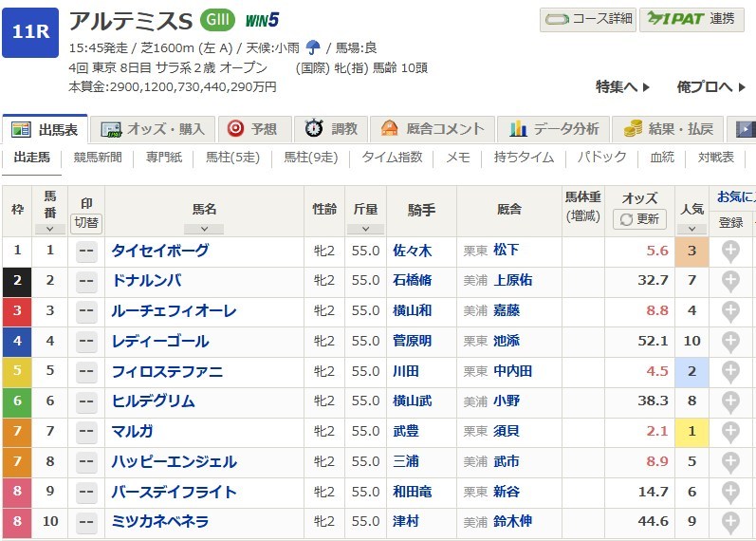The image size is (756, 541).
Task: Select the 馬柱(5走) sub-navigation item
Action: [232, 158]
